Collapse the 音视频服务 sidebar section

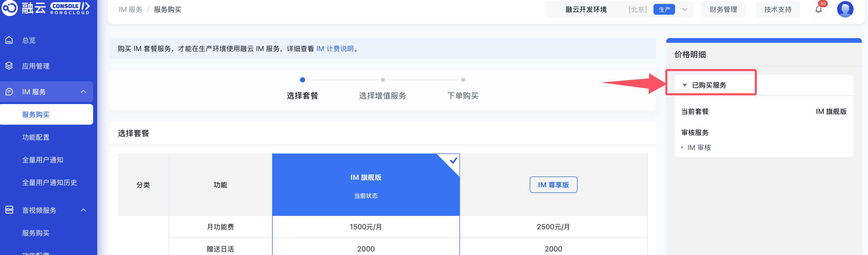click(83, 210)
